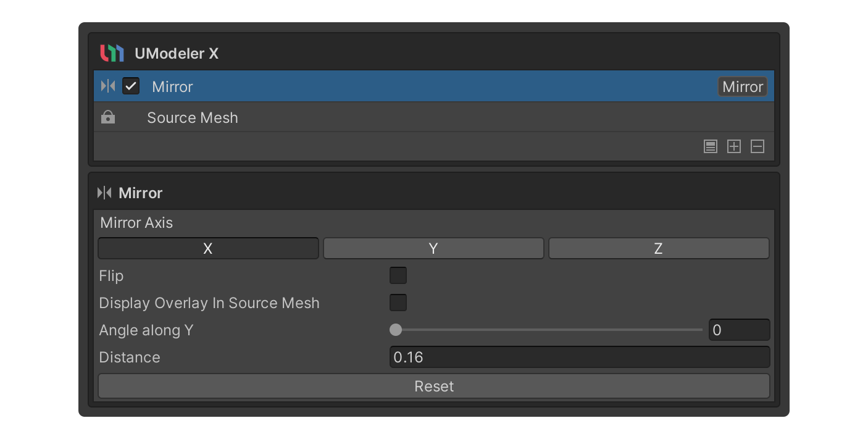Click the mirror icon in the modifier row
The width and height of the screenshot is (868, 439).
tap(107, 86)
